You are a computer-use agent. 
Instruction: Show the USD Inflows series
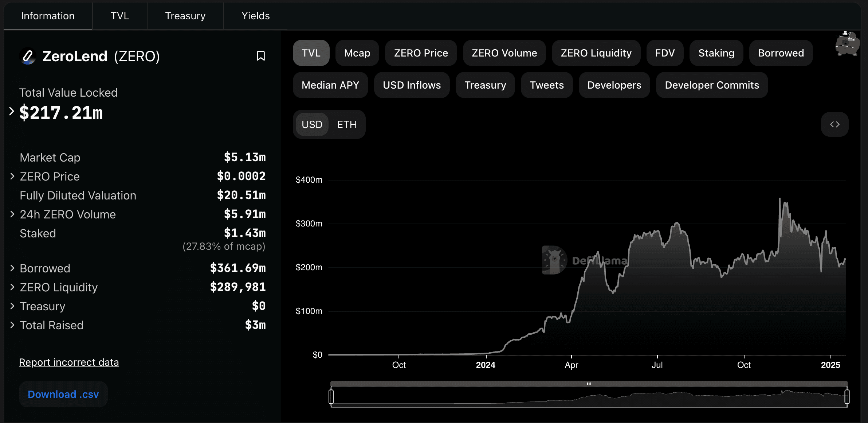coord(412,85)
